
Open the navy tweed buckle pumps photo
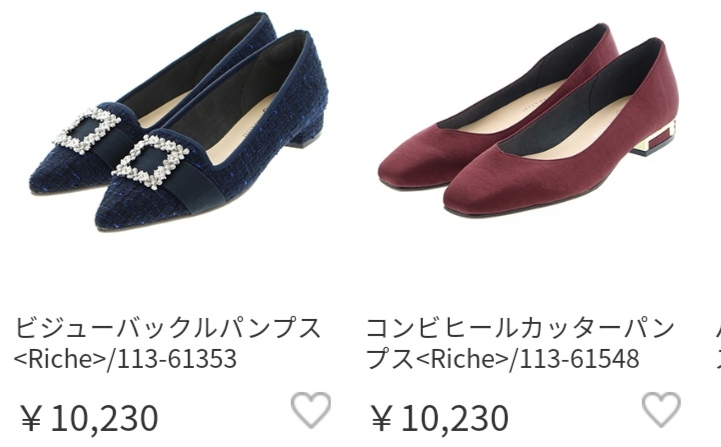click(x=179, y=122)
